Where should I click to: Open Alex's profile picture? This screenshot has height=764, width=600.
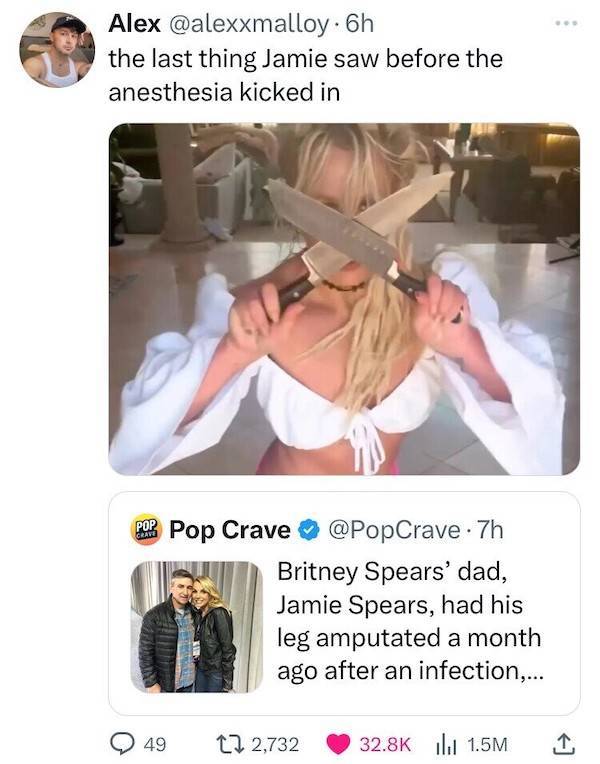tap(57, 49)
